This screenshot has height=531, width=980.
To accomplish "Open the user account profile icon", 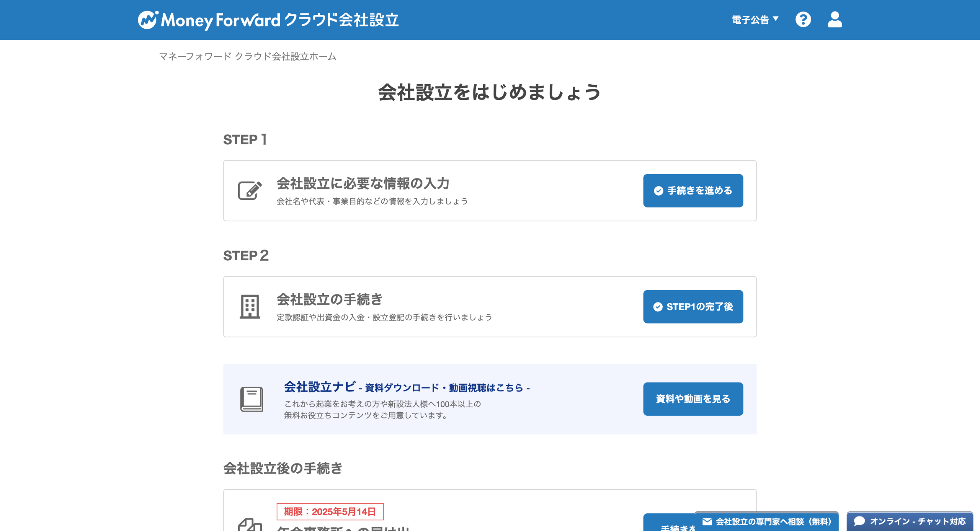I will point(835,20).
